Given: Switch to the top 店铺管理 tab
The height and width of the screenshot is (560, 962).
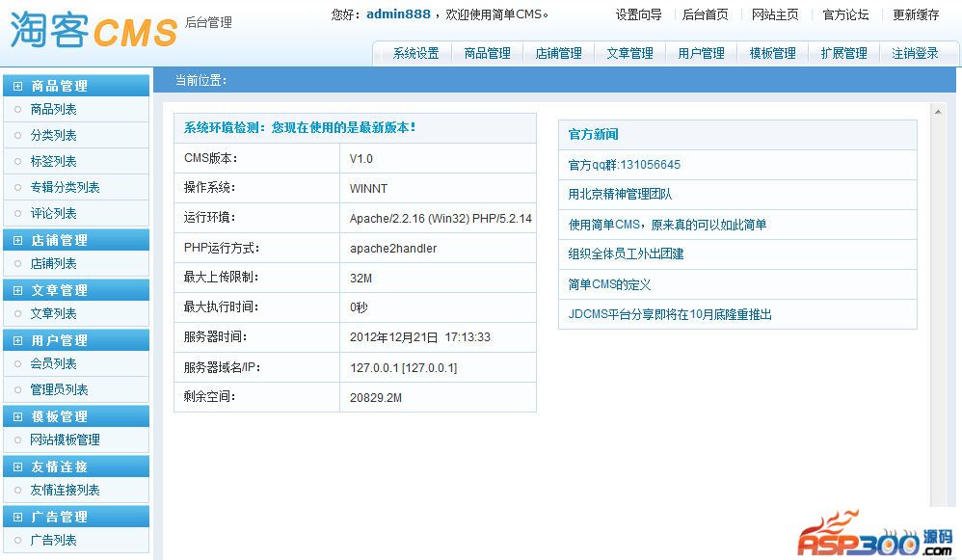Looking at the screenshot, I should coord(558,53).
